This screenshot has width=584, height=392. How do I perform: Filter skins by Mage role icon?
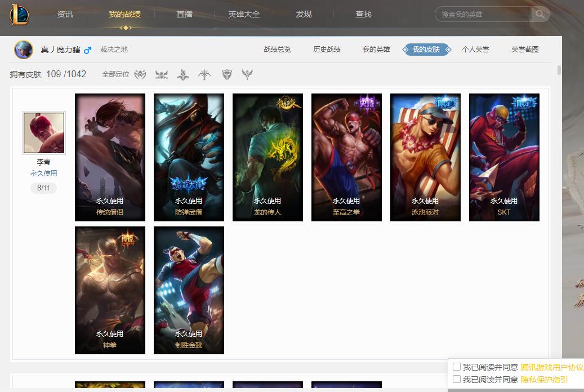183,74
